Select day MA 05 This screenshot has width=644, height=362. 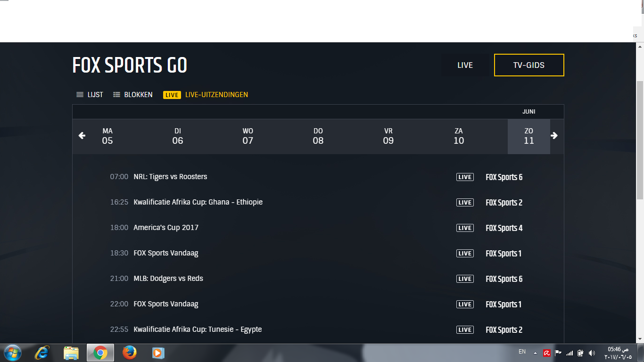tap(107, 136)
